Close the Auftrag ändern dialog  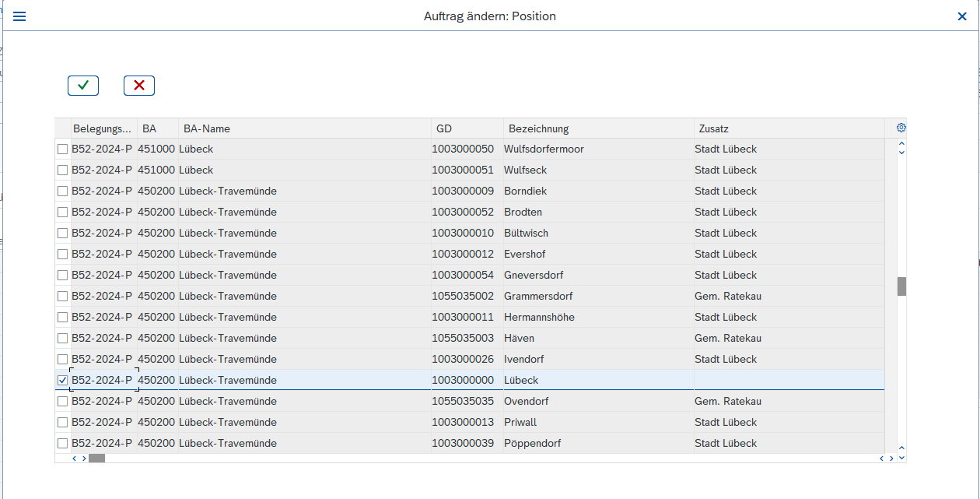coord(962,16)
